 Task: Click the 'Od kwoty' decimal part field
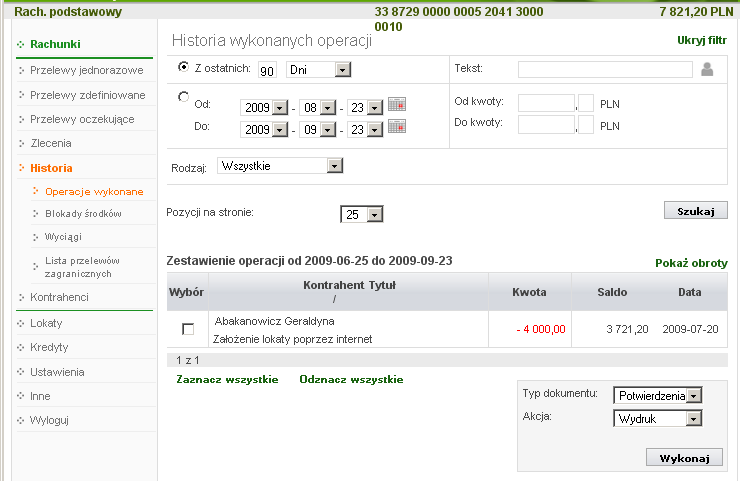click(586, 103)
